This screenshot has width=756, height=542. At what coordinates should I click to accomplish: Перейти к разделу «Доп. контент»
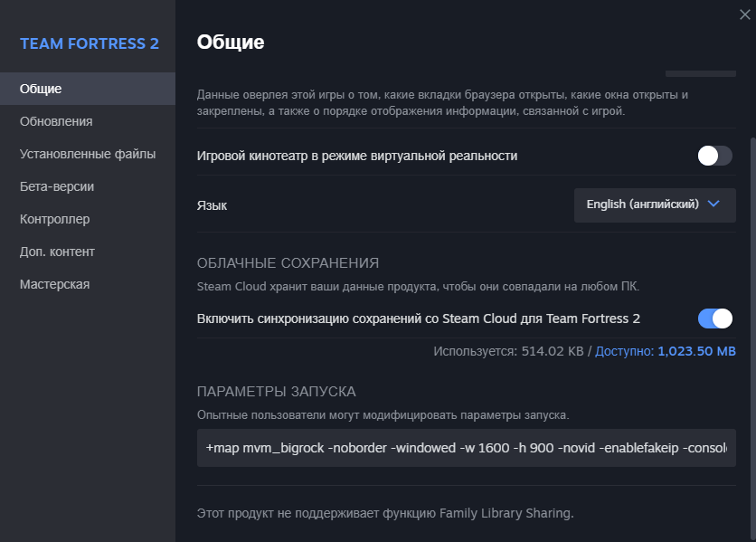tap(57, 251)
